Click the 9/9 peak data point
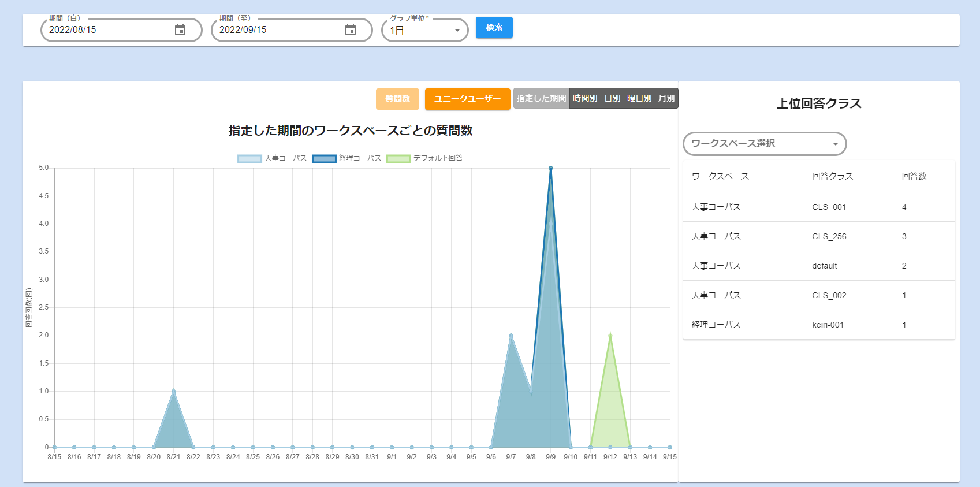This screenshot has height=487, width=980. point(550,168)
